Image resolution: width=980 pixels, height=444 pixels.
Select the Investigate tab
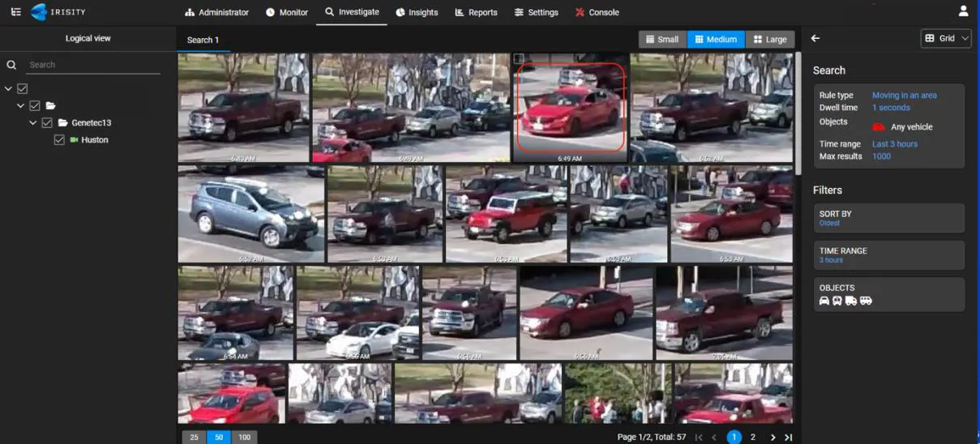[352, 12]
